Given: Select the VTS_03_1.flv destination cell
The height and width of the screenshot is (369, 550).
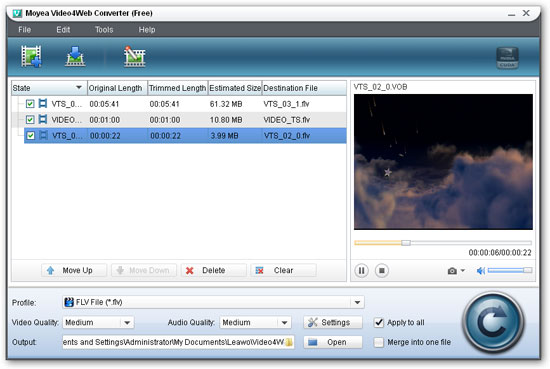Looking at the screenshot, I should 286,104.
